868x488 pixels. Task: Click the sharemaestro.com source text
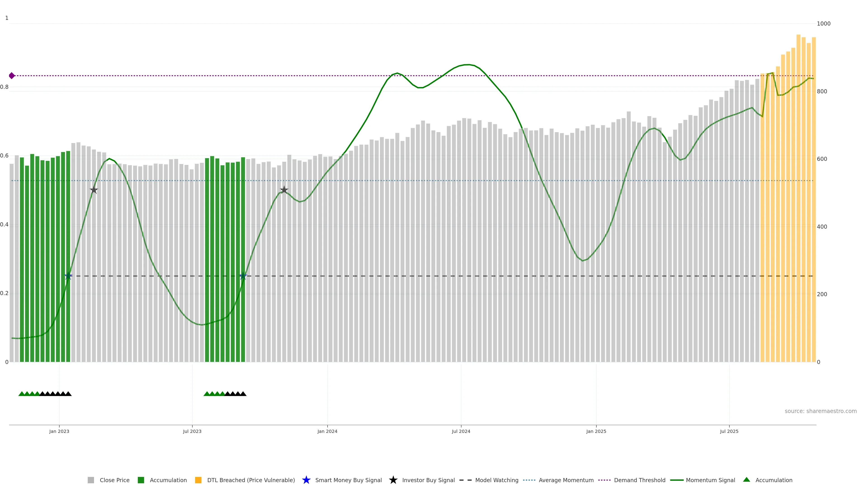coord(821,411)
